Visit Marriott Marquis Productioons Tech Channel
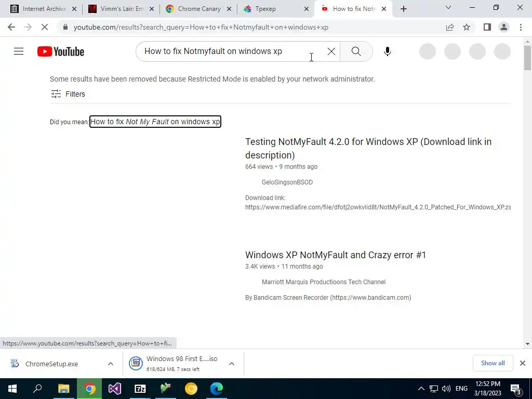 point(323,282)
